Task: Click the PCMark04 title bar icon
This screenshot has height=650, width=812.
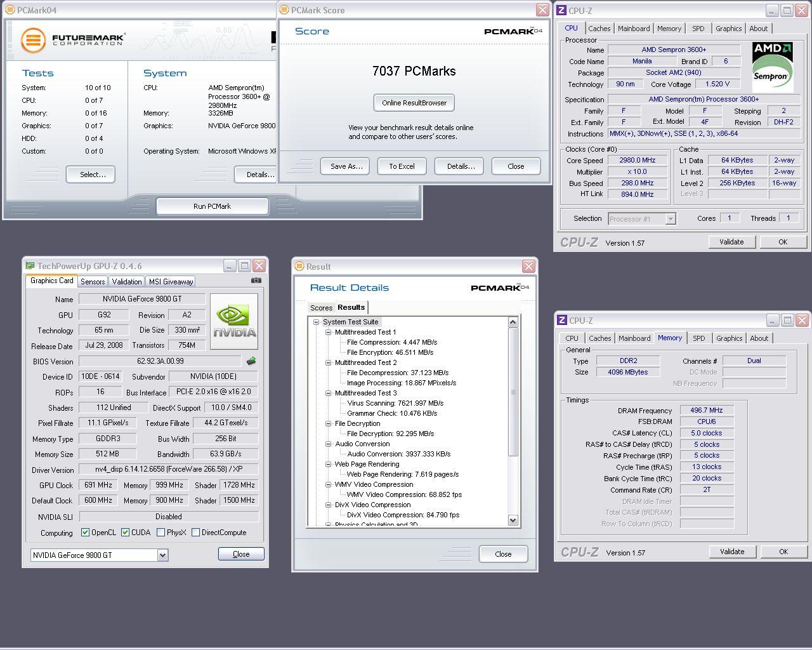Action: (x=9, y=10)
